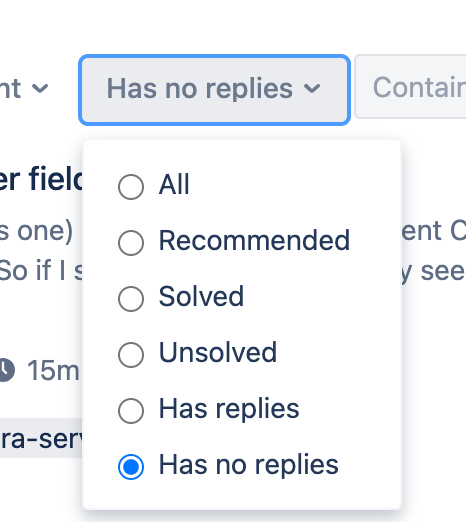Open the post title ending in 'er field'
The height and width of the screenshot is (522, 466).
click(41, 179)
